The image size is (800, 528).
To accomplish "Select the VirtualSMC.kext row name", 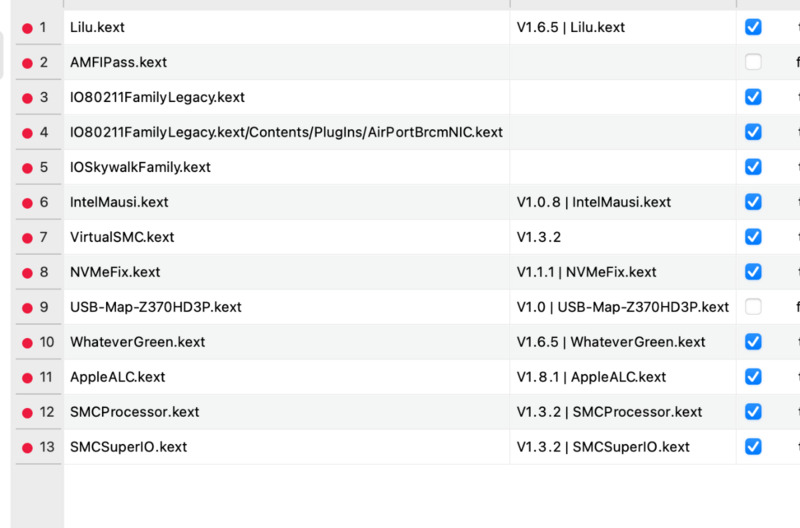I will [x=122, y=237].
